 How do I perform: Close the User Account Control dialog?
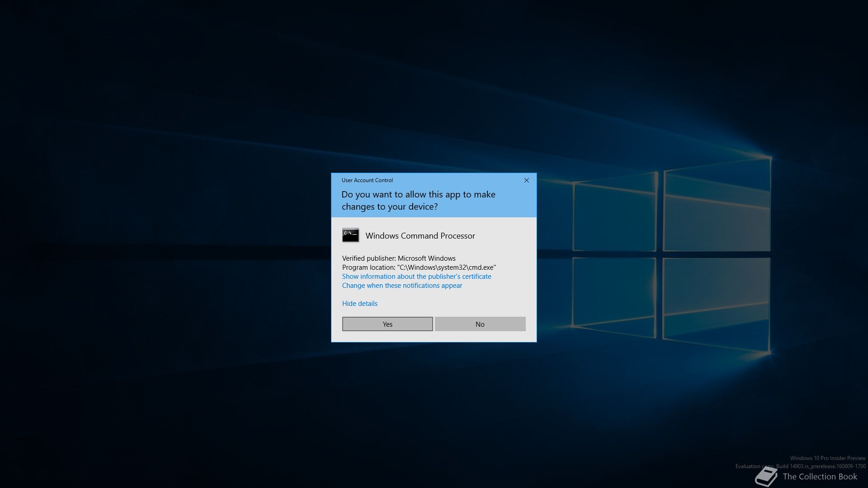(527, 180)
